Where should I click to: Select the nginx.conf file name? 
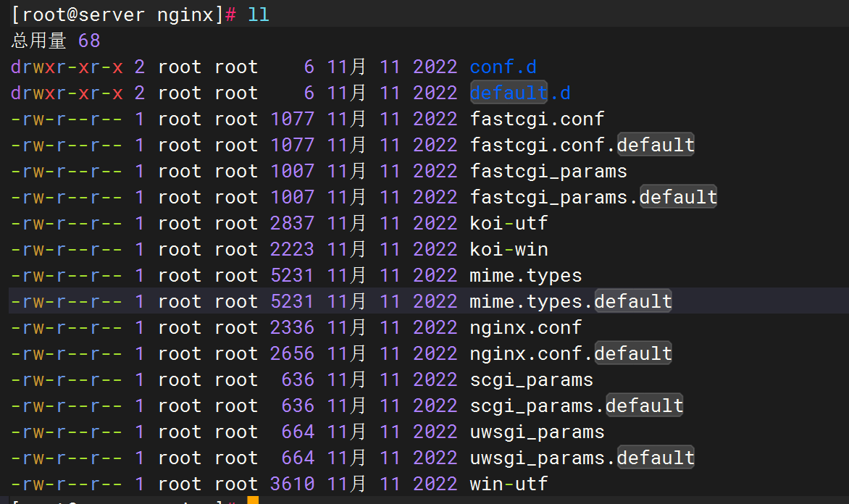point(525,327)
